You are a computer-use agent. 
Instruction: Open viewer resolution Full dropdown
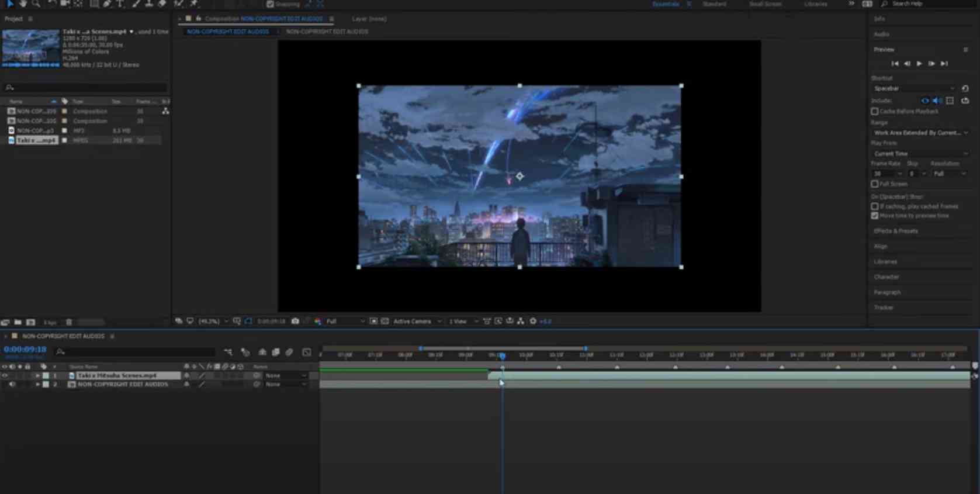click(x=345, y=321)
